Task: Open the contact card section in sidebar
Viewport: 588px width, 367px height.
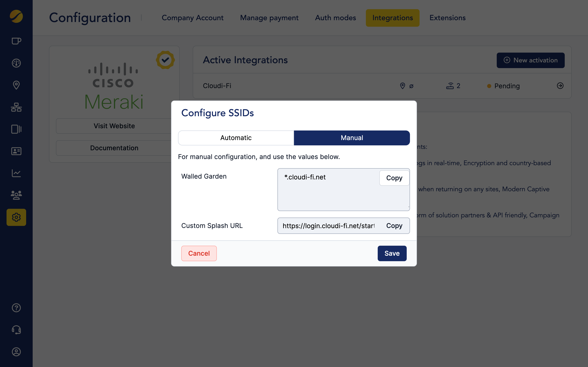Action: coord(16,151)
